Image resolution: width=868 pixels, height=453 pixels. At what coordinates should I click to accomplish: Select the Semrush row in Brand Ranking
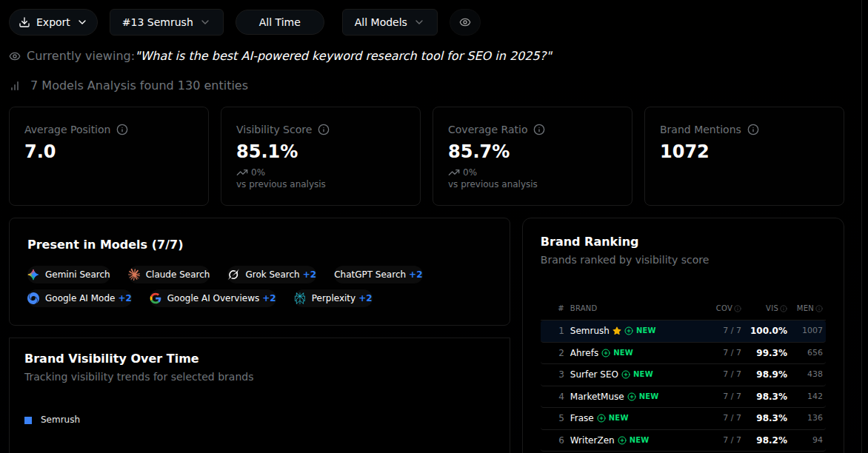[x=683, y=331]
